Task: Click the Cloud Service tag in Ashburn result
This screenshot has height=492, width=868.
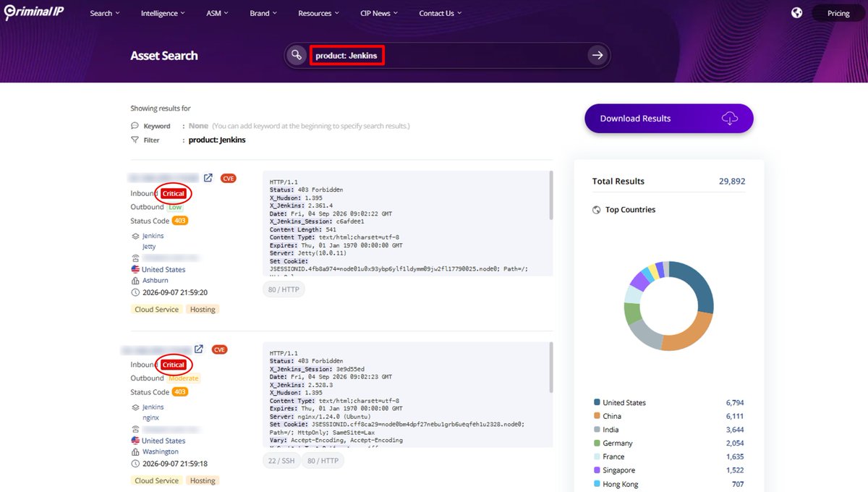Action: point(156,309)
